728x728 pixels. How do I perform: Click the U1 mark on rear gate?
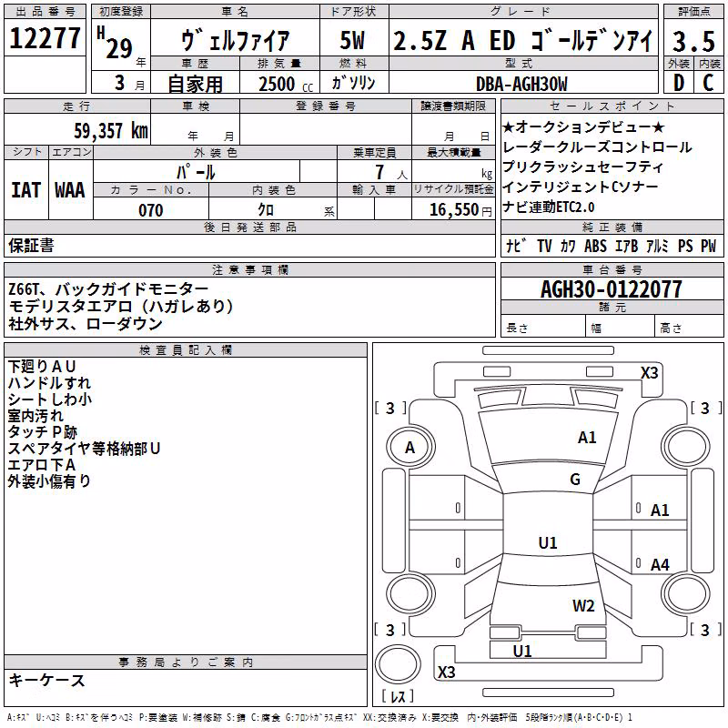[x=521, y=651]
